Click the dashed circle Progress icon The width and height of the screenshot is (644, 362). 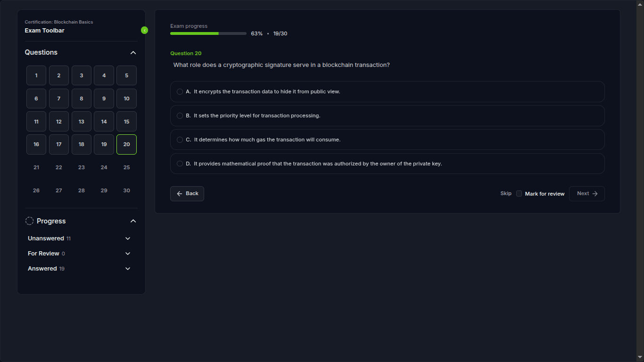pos(29,221)
